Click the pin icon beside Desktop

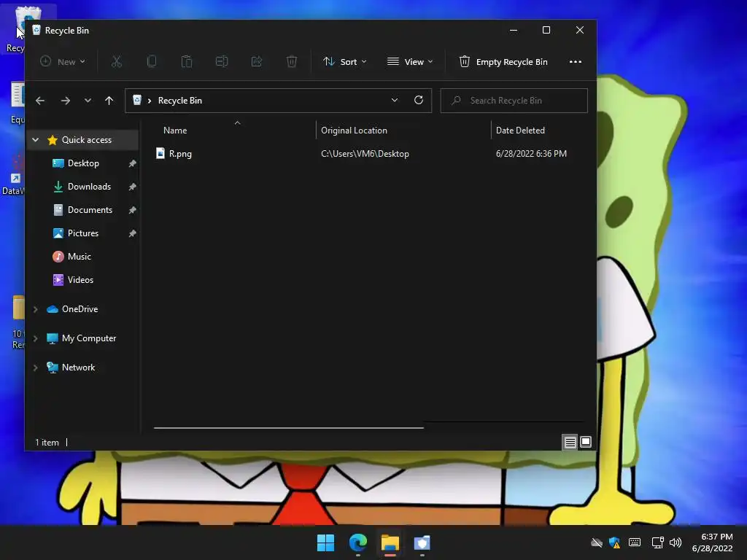pyautogui.click(x=133, y=163)
